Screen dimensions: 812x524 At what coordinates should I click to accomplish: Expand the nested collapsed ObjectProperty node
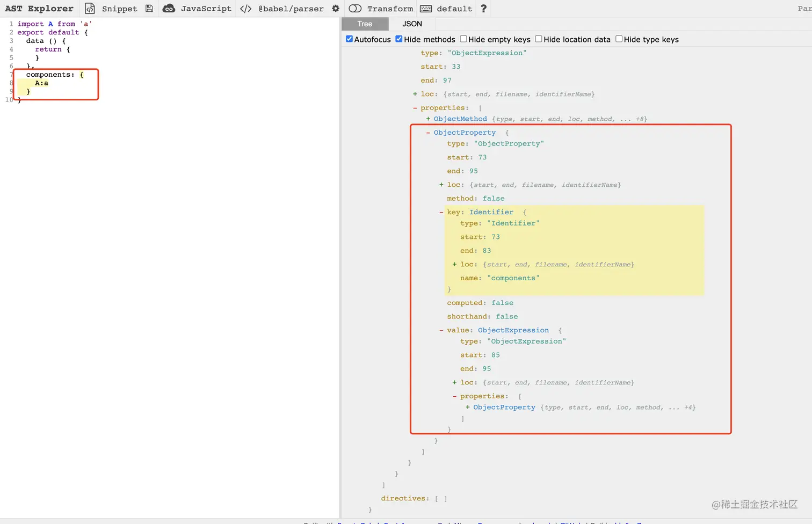click(x=468, y=407)
